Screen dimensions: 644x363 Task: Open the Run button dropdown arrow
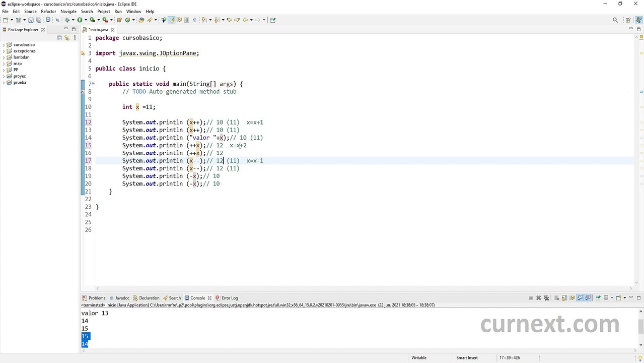(x=86, y=20)
